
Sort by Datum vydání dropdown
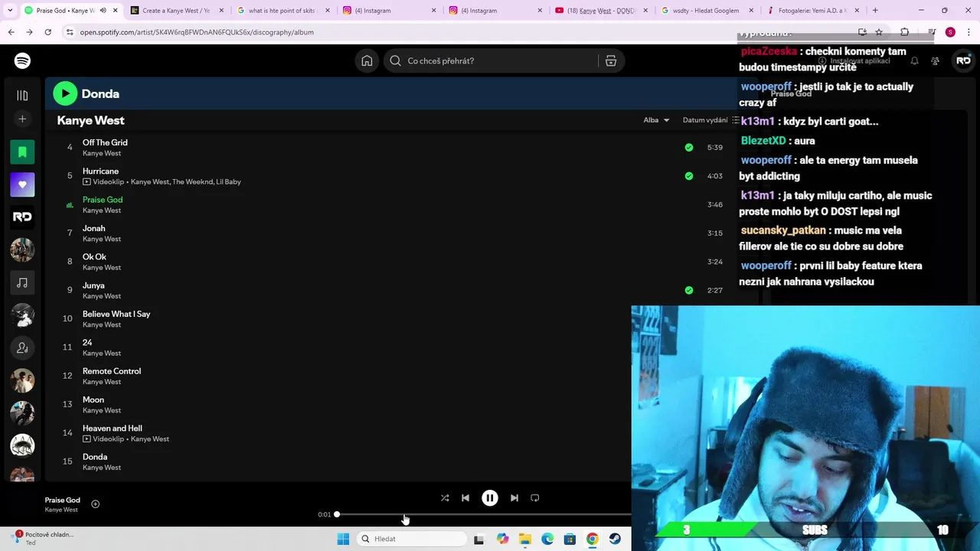click(x=710, y=120)
